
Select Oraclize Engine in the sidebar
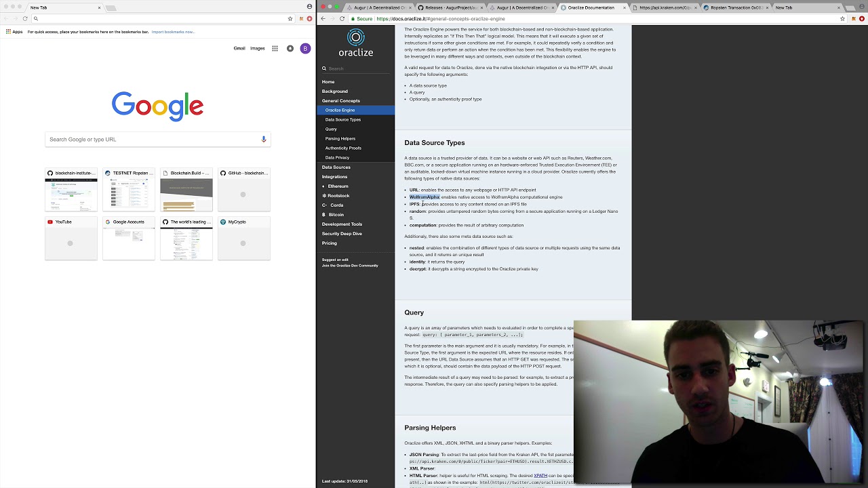[x=355, y=110]
